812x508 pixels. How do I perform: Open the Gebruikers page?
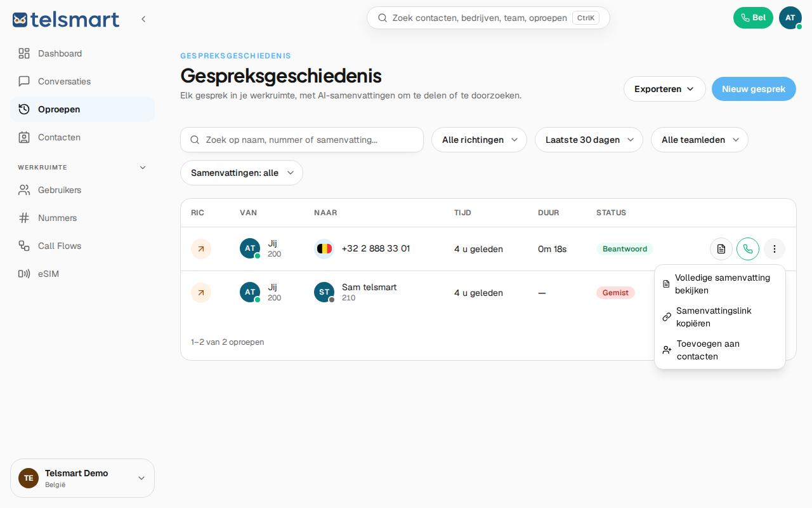[82, 190]
